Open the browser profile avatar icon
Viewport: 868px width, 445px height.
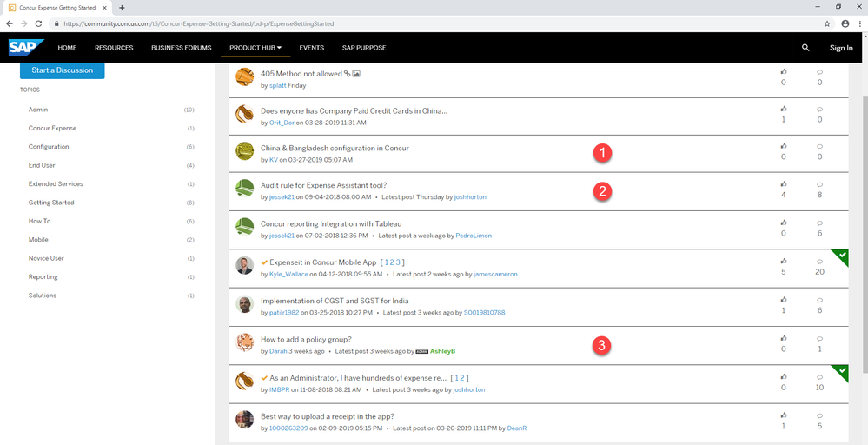point(845,23)
